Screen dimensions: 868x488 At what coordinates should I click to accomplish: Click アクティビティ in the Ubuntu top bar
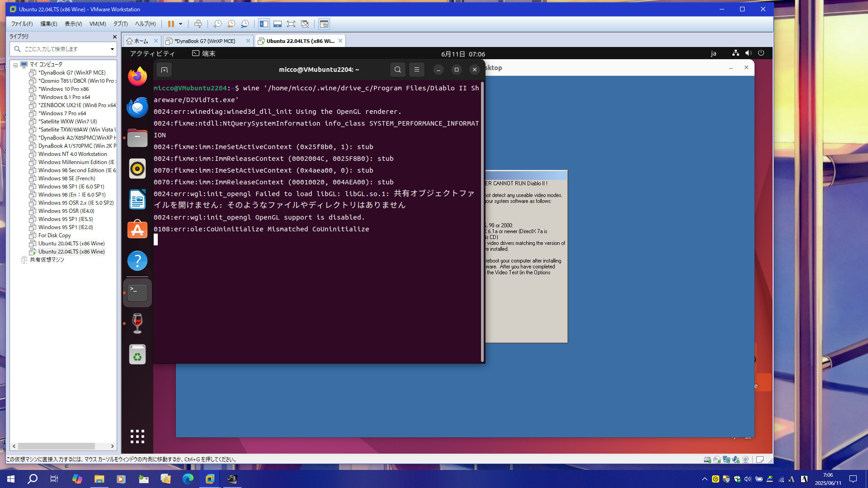pos(152,54)
